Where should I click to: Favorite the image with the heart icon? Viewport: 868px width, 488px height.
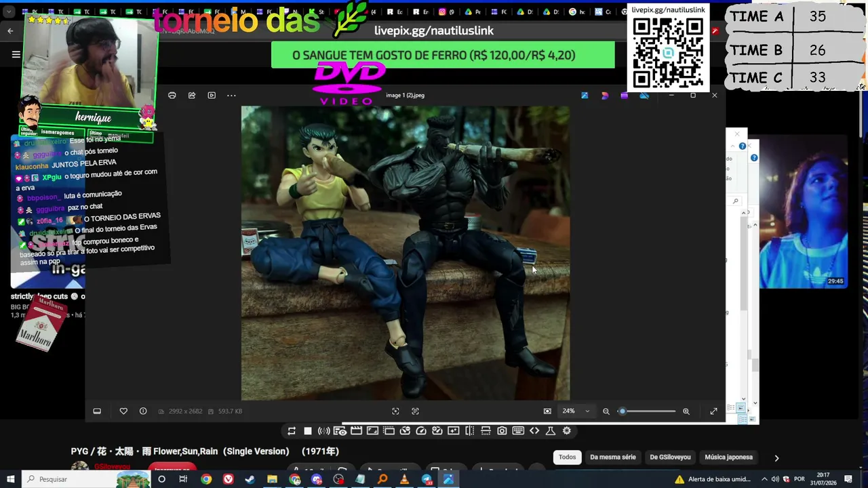point(123,411)
